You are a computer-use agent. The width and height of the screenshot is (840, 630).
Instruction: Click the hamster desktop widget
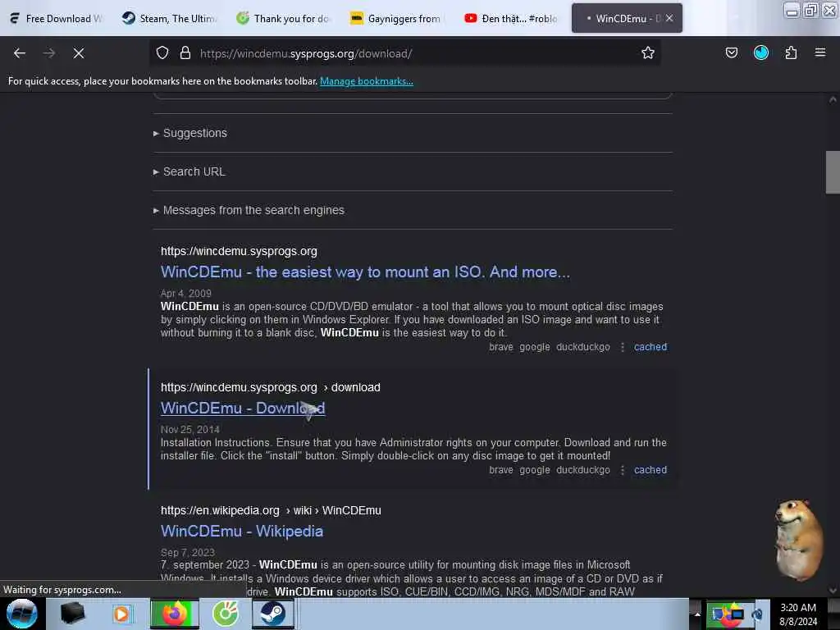coord(799,540)
